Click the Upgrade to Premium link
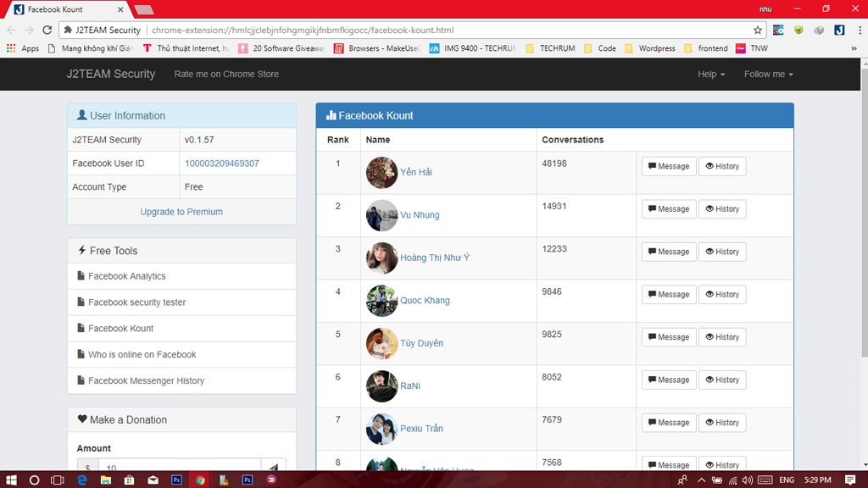Screen dimensions: 868x488 point(181,212)
